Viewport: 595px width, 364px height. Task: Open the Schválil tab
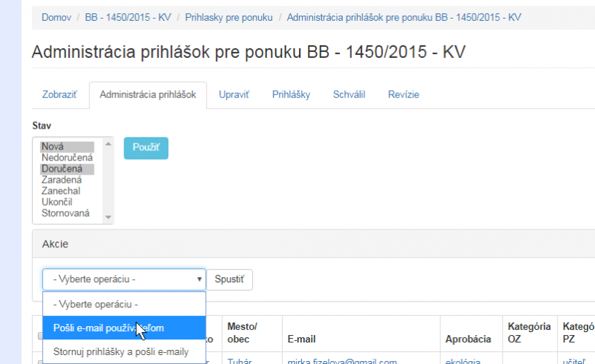click(349, 94)
